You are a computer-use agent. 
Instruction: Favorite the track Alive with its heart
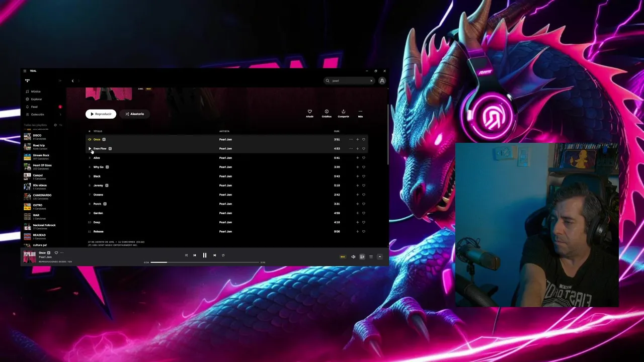click(364, 158)
